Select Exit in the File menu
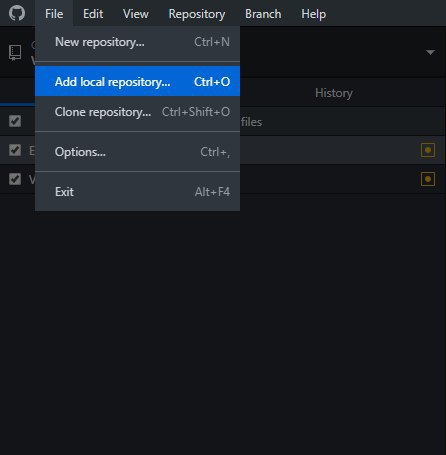 coord(137,192)
